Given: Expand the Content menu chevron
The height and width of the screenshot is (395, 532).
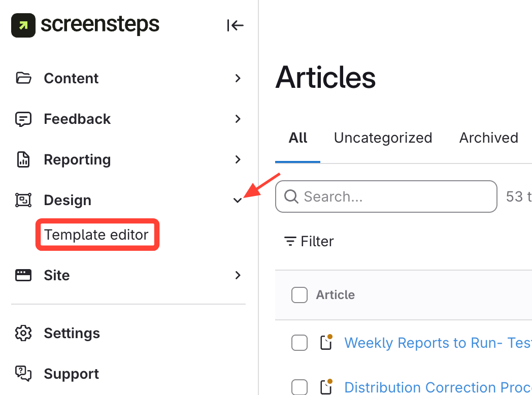Looking at the screenshot, I should tap(238, 78).
